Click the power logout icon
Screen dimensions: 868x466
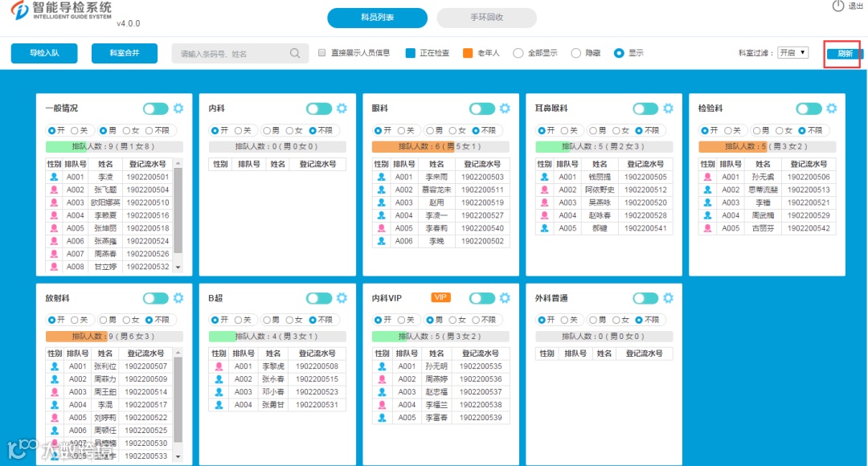(838, 6)
